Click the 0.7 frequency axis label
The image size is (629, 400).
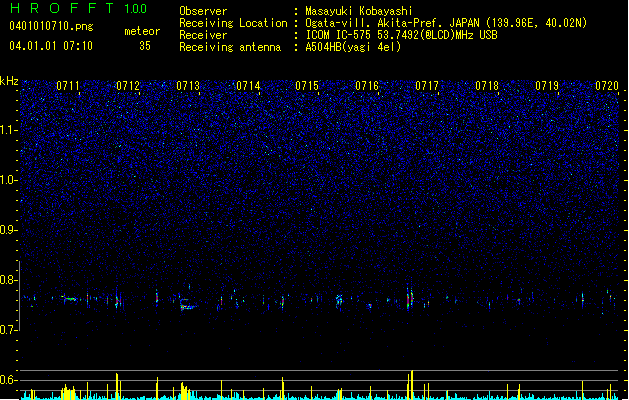point(9,330)
